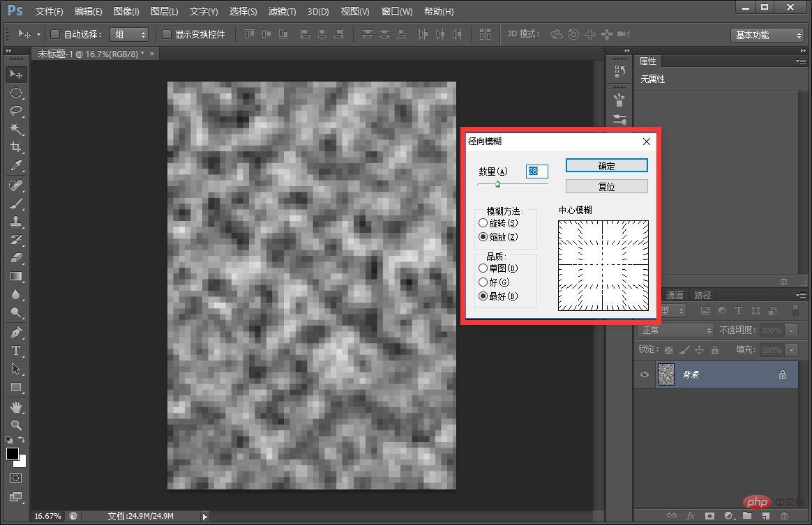Choose the 旋转 blur method radio button

(483, 222)
